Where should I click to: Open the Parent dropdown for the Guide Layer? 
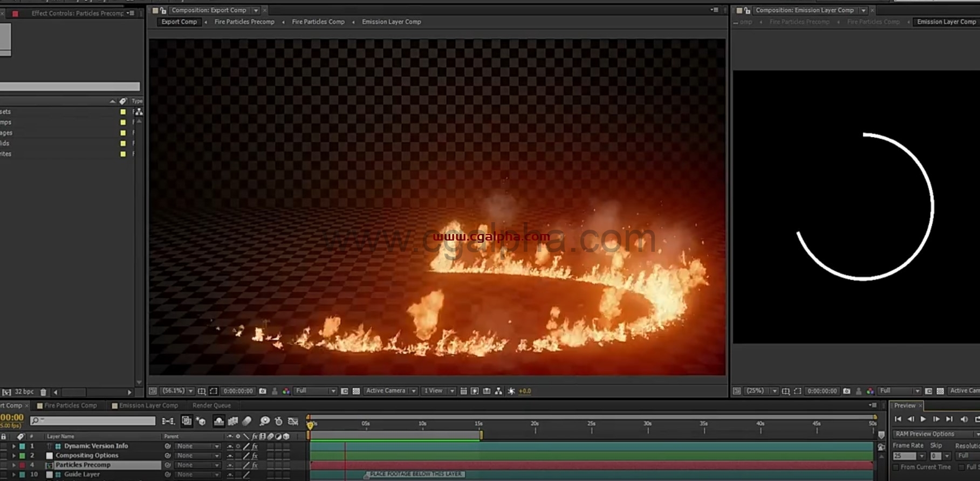click(198, 475)
